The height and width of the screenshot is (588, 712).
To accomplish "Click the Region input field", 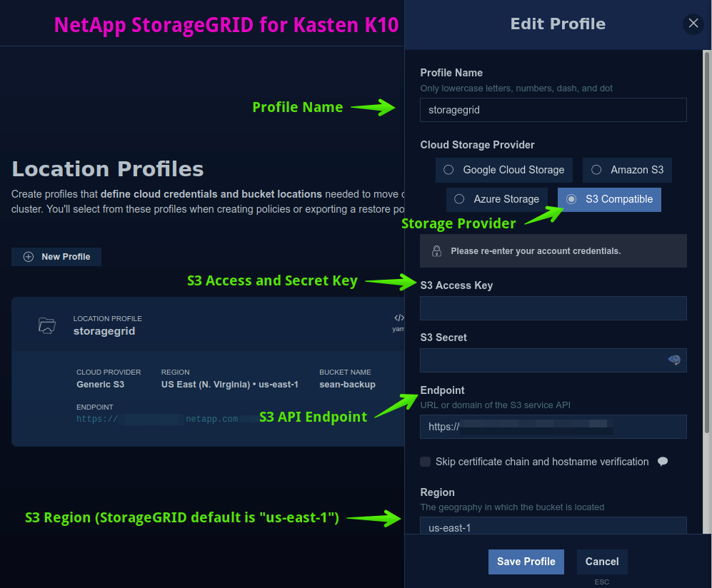I will pos(553,527).
